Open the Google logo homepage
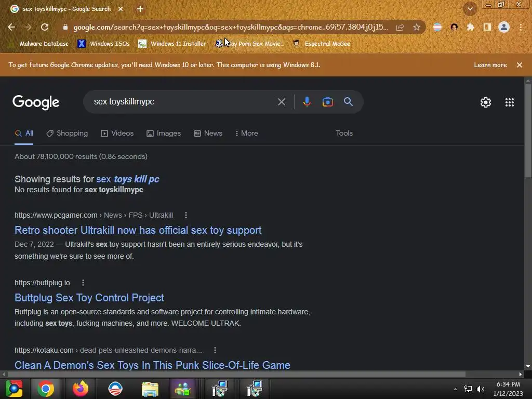Viewport: 532px width, 399px height. (x=36, y=102)
